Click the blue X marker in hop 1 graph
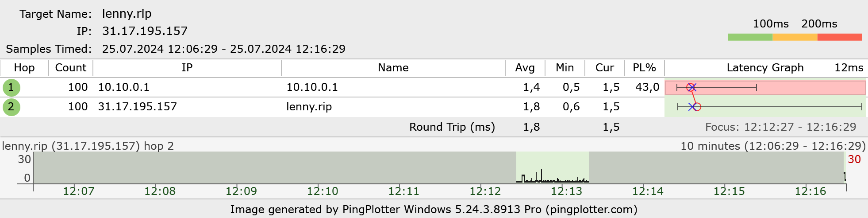The width and height of the screenshot is (868, 218). pyautogui.click(x=693, y=87)
